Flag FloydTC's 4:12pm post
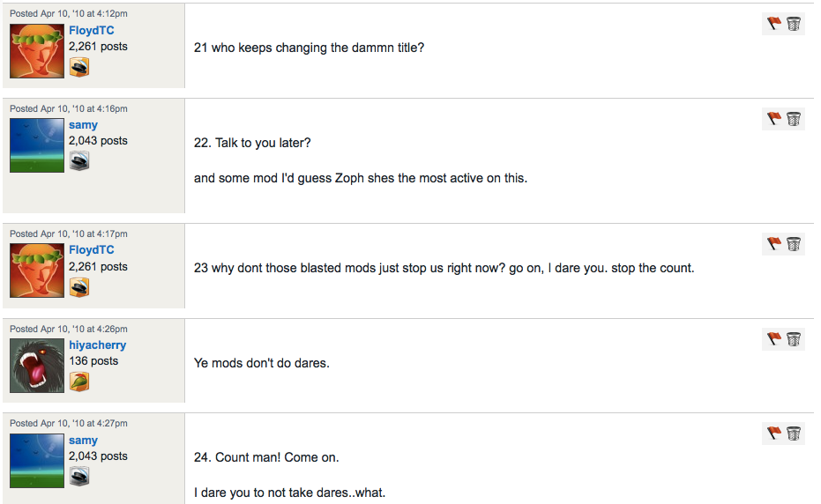 (774, 24)
